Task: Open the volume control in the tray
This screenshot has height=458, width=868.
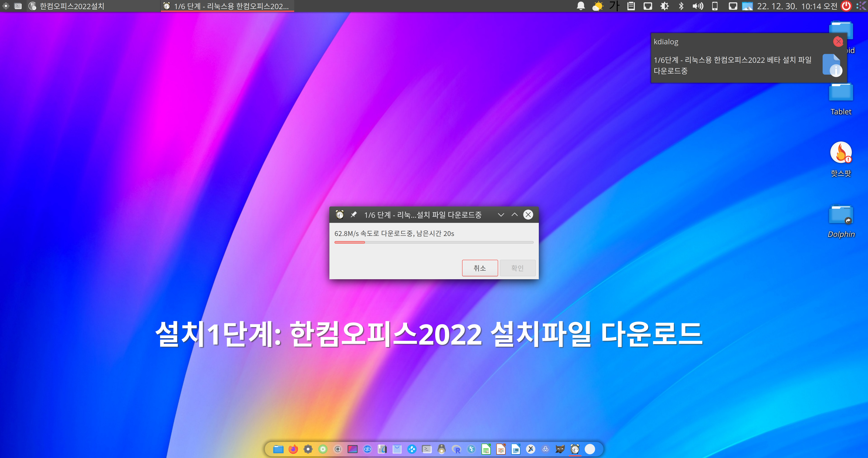Action: tap(698, 6)
